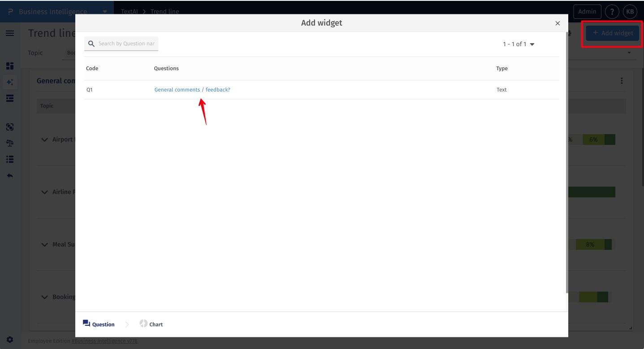
Task: Open settings via the gear icon
Action: (9, 340)
